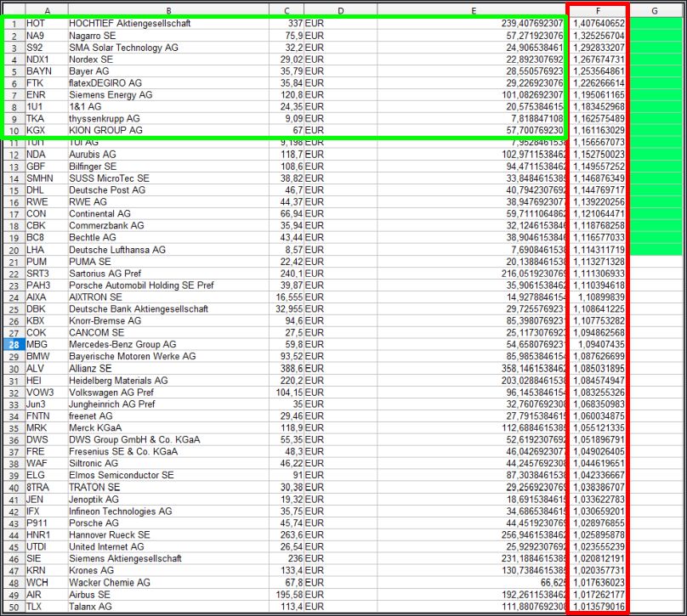Click the row 1 header

(x=14, y=24)
